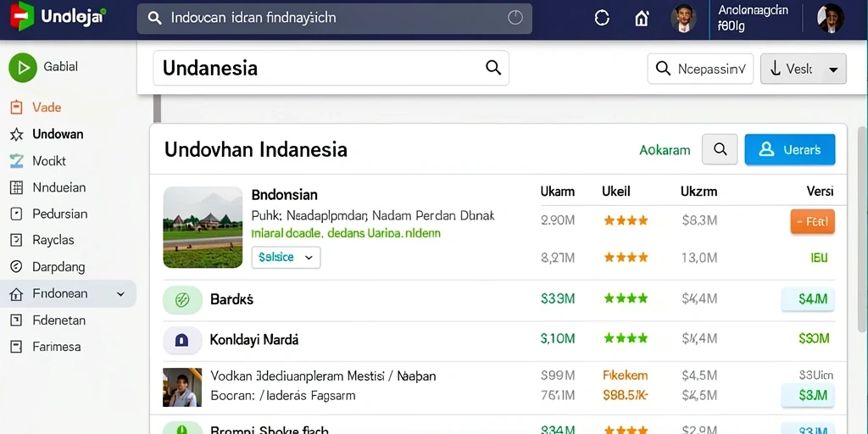Click the circular refresh icon in header
Viewport: 868px width, 434px height.
[602, 19]
